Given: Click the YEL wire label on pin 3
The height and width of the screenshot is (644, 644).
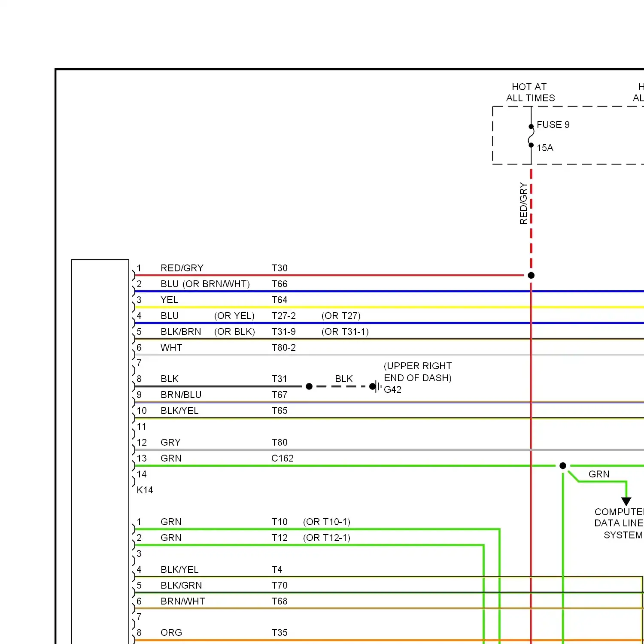Looking at the screenshot, I should (169, 300).
